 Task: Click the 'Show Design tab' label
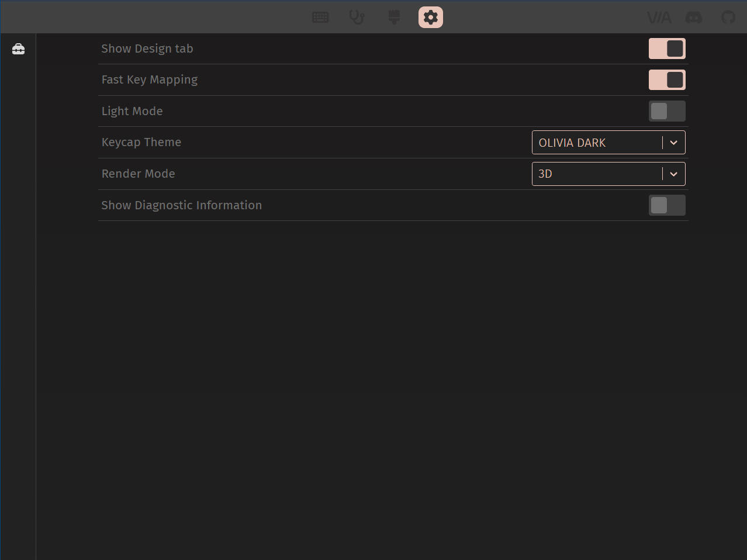tap(147, 49)
